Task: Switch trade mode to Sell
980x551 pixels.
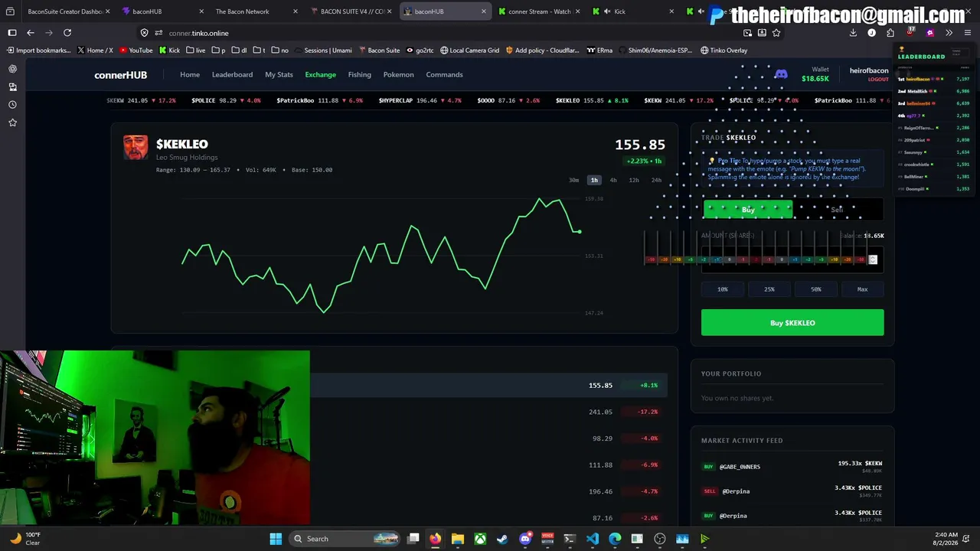Action: click(x=837, y=210)
